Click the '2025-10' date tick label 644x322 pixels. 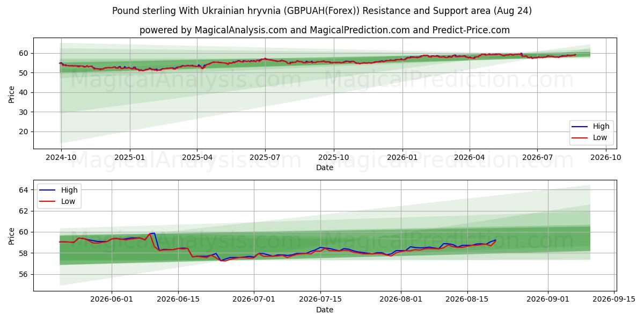334,158
